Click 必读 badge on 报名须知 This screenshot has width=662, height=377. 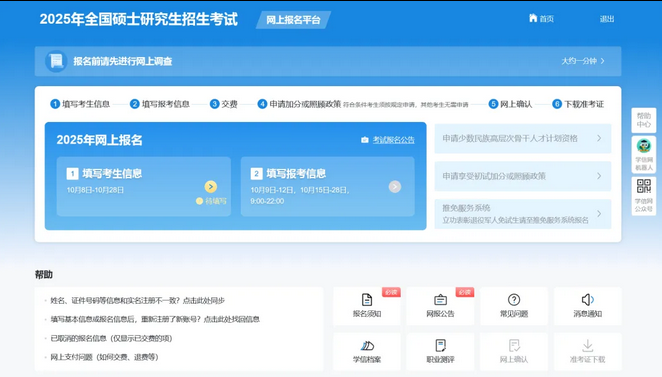click(391, 292)
